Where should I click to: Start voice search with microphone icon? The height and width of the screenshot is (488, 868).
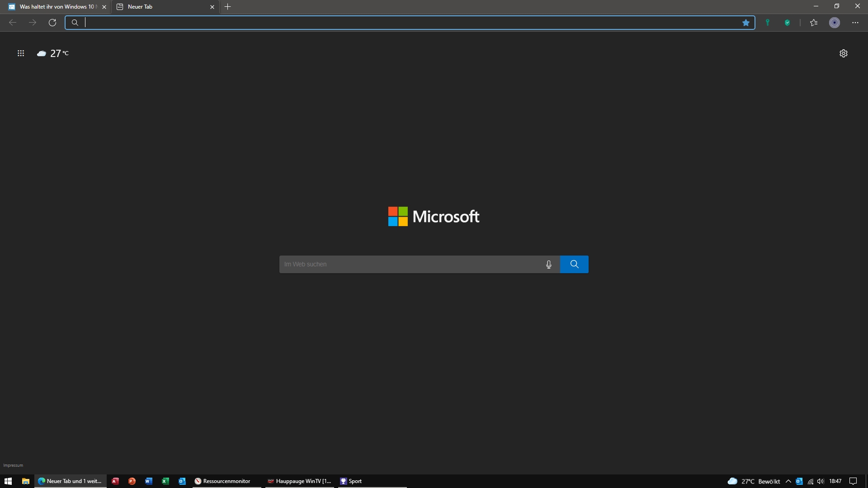coord(549,264)
